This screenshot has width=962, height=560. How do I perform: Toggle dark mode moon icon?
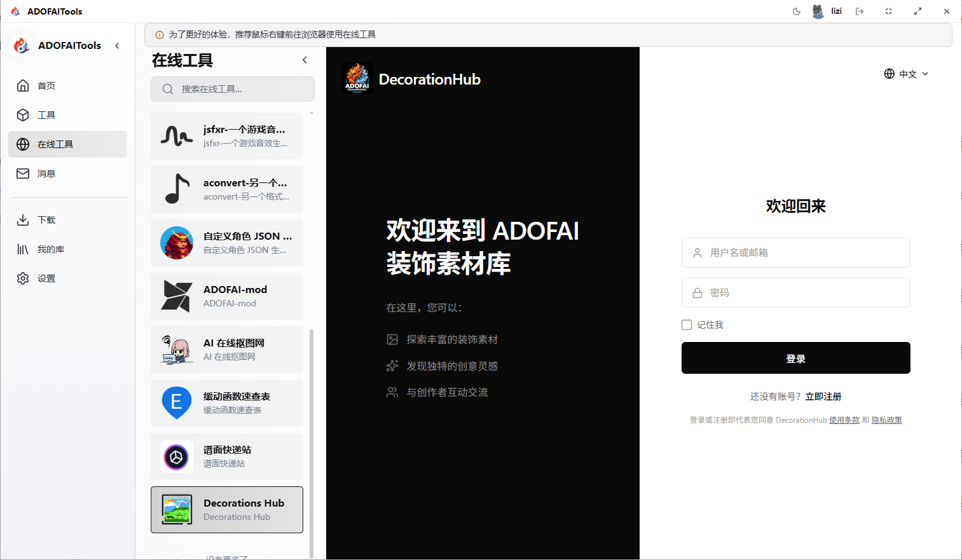point(796,11)
